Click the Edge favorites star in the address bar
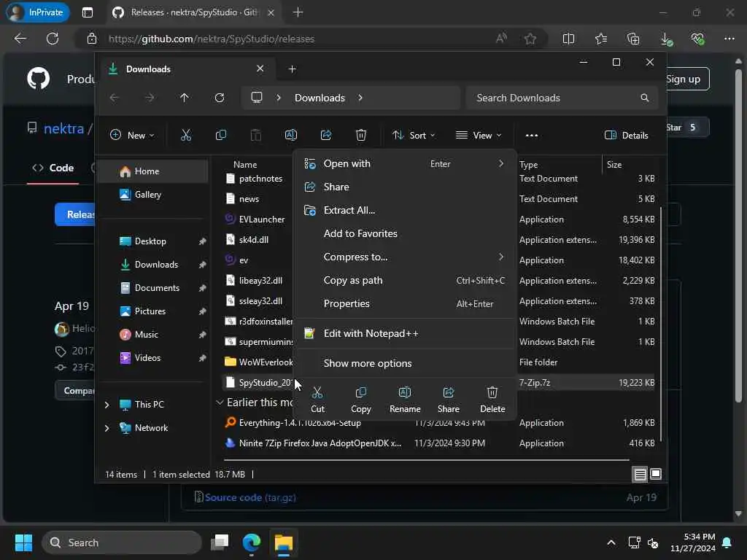This screenshot has width=747, height=560. 530,39
